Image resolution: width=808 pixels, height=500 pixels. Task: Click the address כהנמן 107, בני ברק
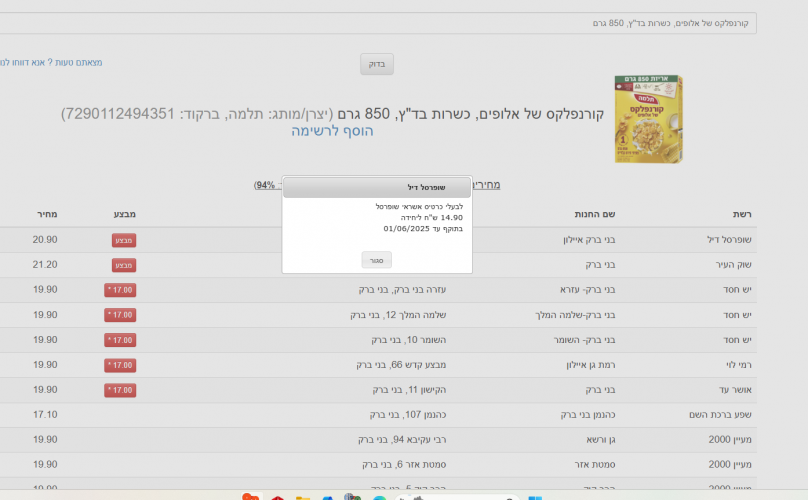tap(408, 414)
